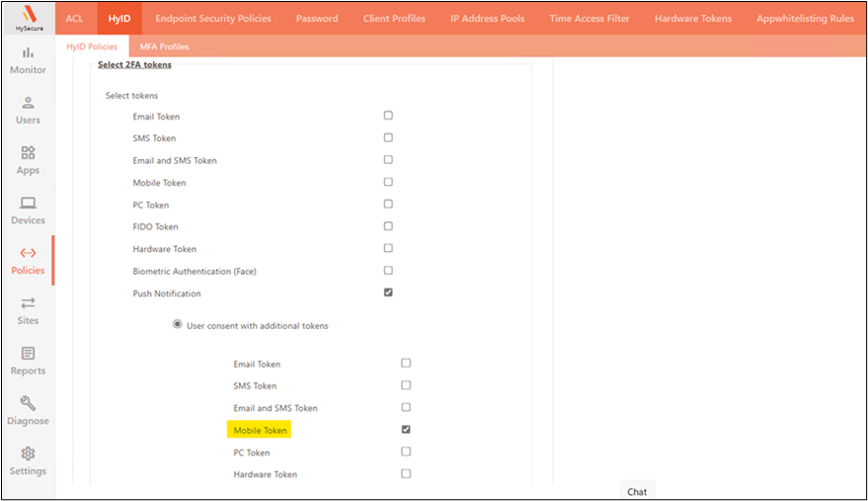
Task: Uncheck the Push Notification checkbox
Action: click(388, 292)
